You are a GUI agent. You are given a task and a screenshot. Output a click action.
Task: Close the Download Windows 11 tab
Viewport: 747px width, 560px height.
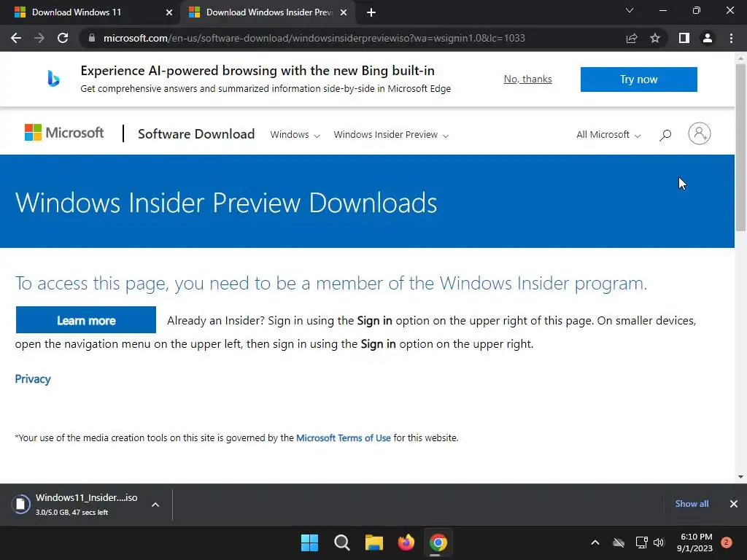pyautogui.click(x=169, y=13)
